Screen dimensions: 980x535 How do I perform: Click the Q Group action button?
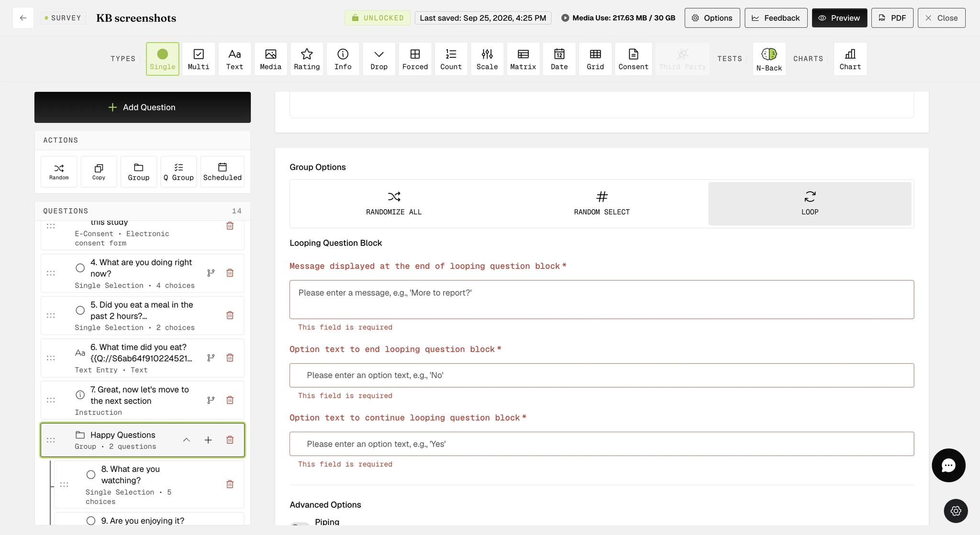(x=178, y=172)
